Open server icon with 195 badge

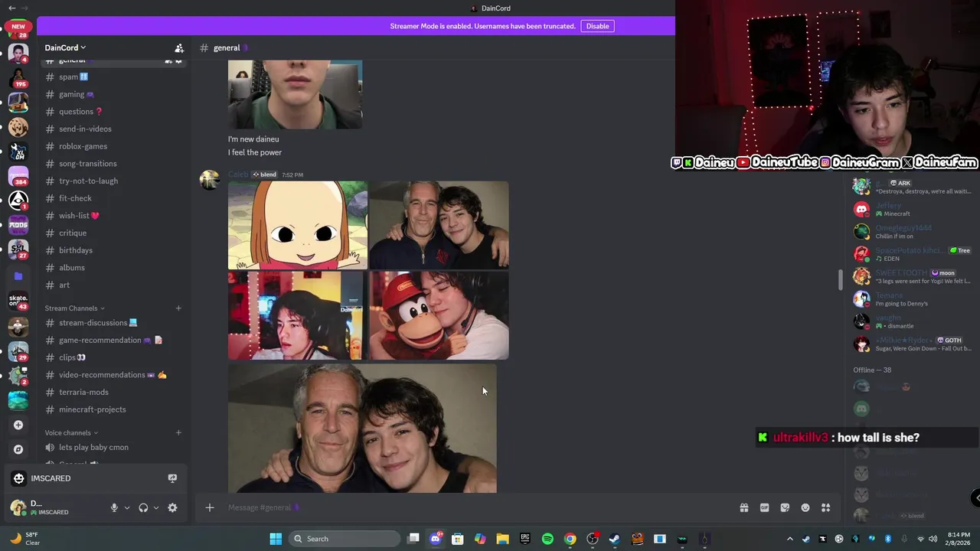click(x=18, y=77)
